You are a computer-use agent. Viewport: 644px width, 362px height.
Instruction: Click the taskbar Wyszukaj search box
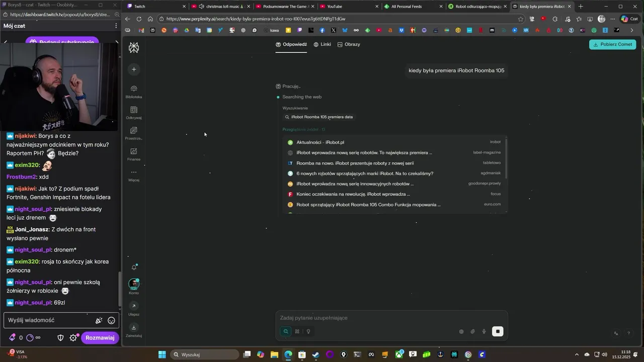(204, 354)
